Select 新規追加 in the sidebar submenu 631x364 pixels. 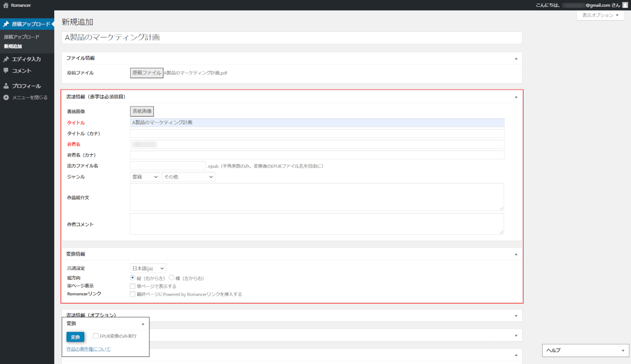point(13,46)
